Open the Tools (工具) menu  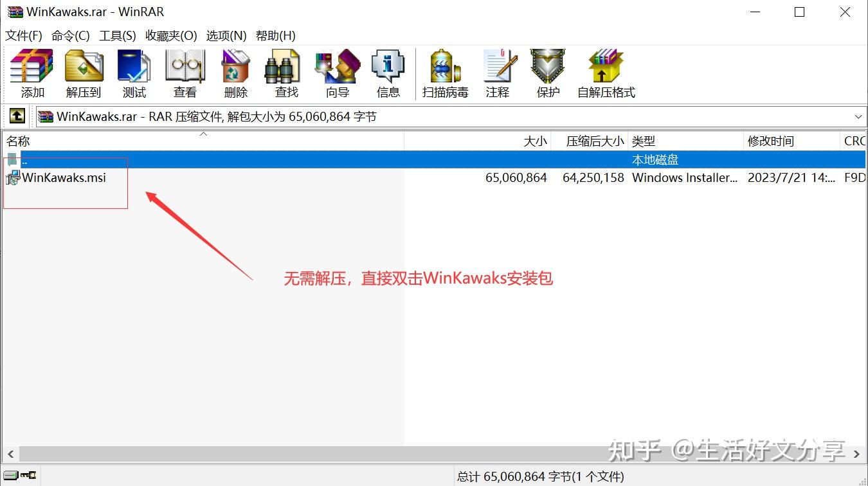[118, 35]
